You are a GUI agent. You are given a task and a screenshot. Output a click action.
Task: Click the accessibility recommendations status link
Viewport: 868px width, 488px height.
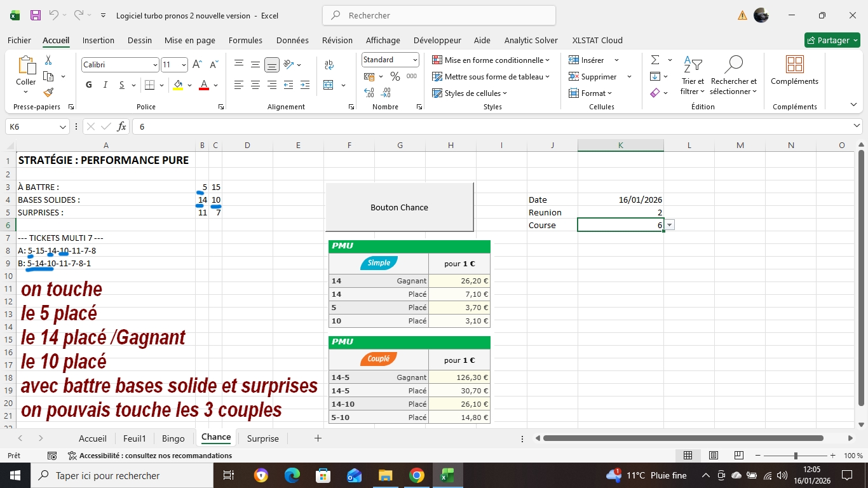[x=150, y=456]
